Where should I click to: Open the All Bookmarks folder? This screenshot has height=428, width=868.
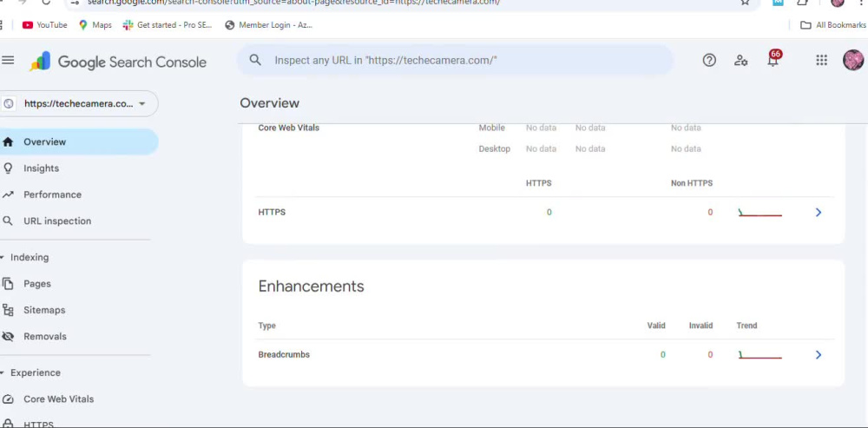[x=833, y=25]
